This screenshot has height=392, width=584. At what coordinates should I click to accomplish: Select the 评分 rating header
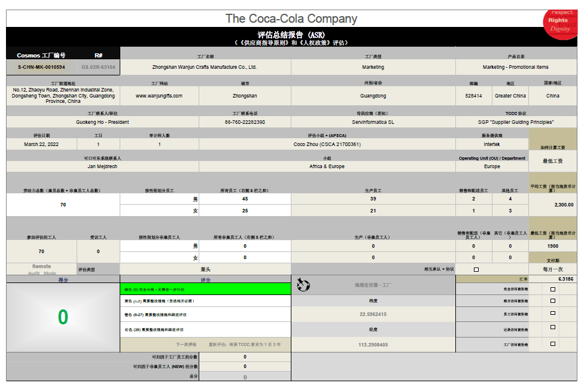tap(206, 280)
